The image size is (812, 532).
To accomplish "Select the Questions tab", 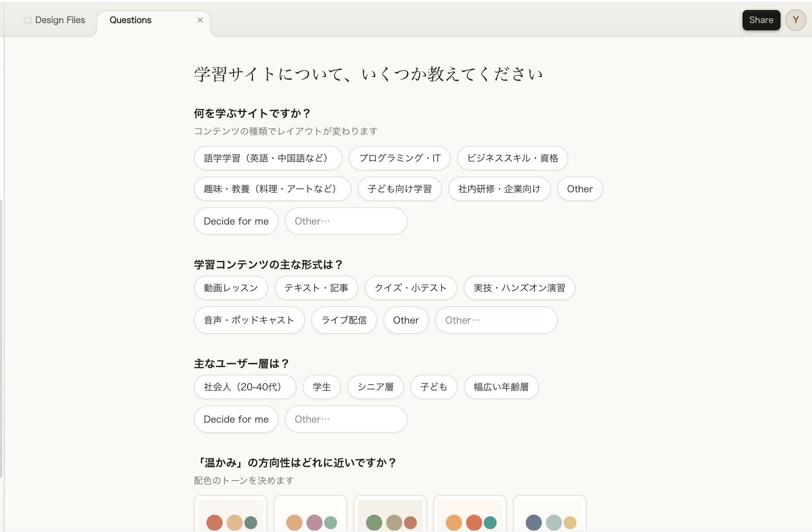I will 130,20.
